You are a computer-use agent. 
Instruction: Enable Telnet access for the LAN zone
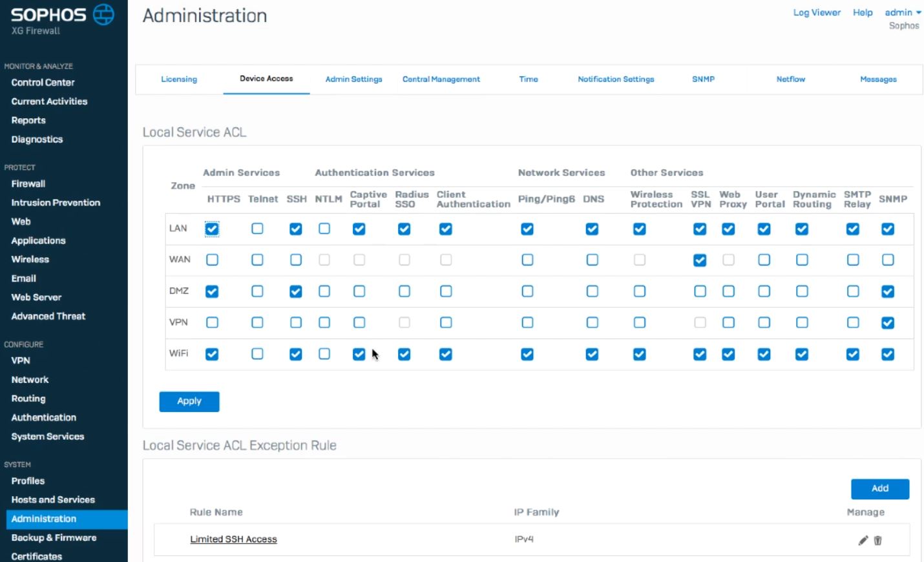(x=257, y=229)
